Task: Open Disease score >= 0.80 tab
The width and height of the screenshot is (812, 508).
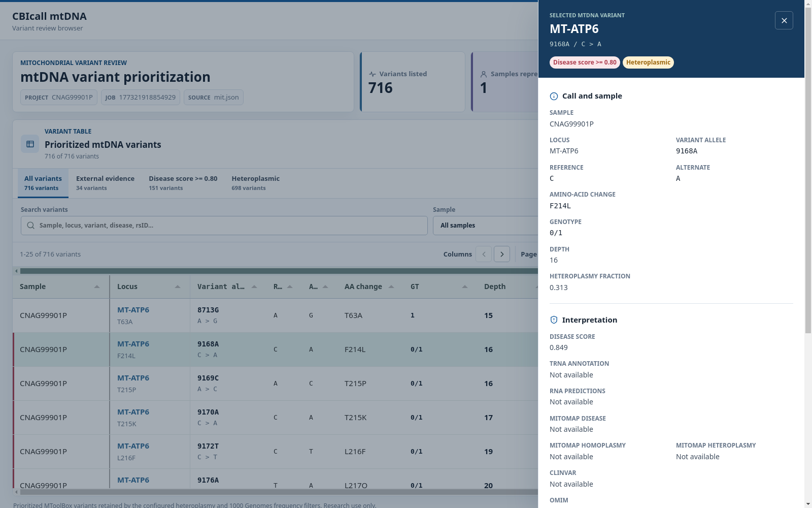Action: tap(183, 183)
